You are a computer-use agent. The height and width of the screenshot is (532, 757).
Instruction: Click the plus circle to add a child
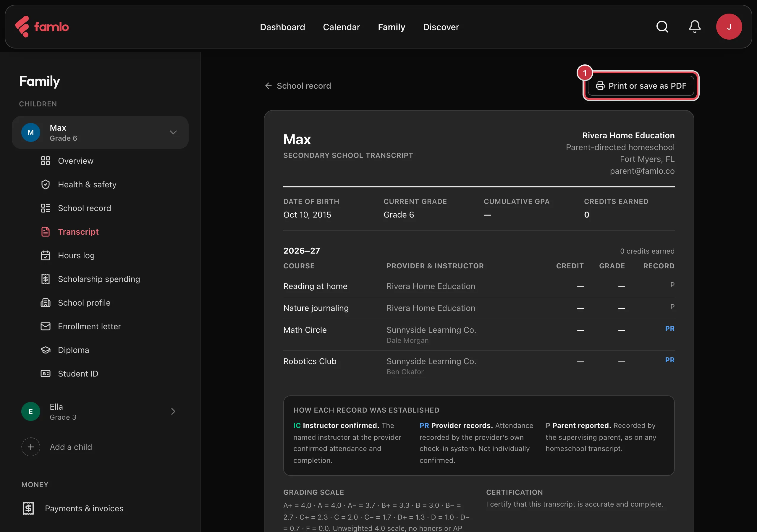pos(31,447)
